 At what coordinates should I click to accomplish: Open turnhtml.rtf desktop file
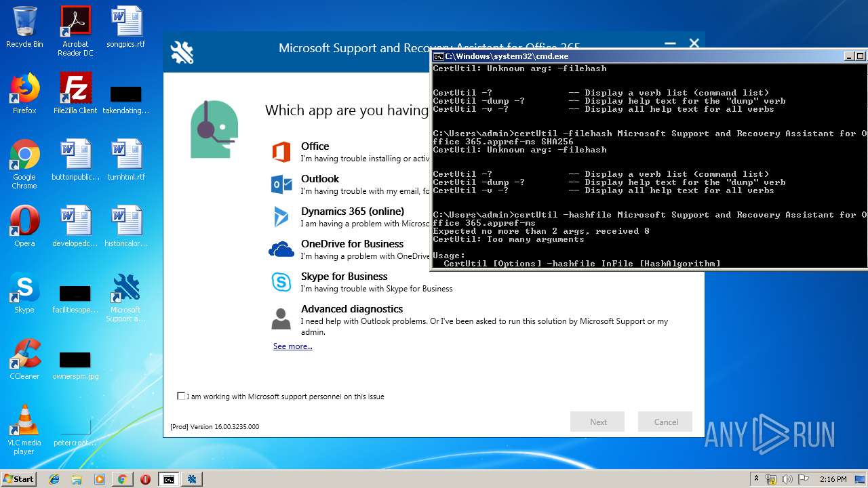point(126,160)
